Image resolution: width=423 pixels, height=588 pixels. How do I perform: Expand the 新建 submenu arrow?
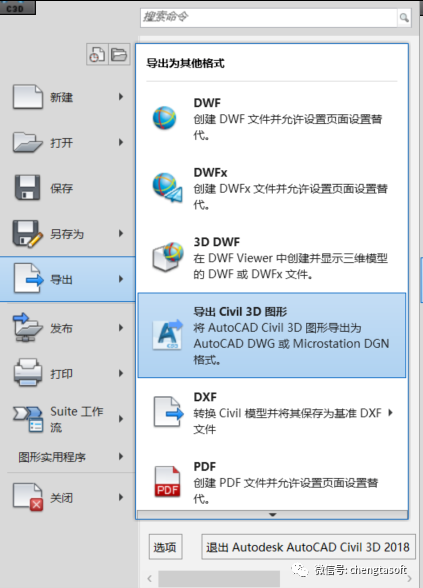pos(121,97)
